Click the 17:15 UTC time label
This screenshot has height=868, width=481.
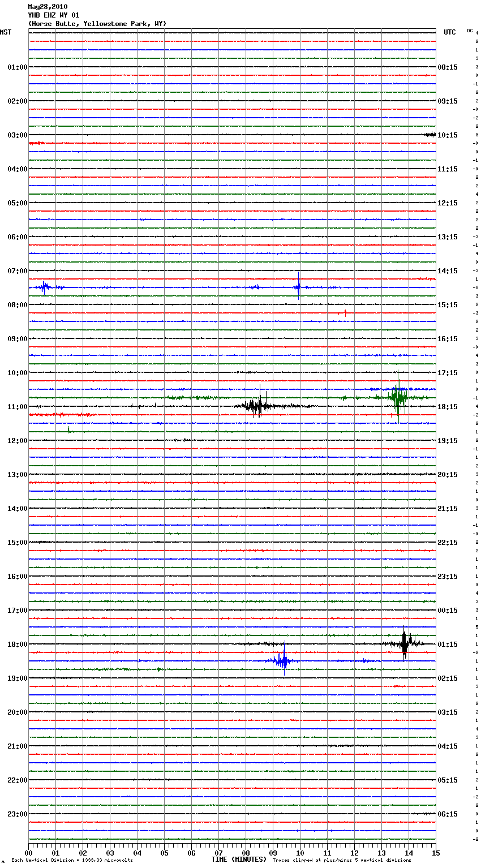(448, 373)
